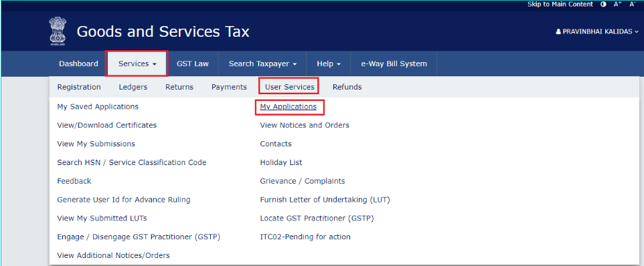The image size is (644, 266).
Task: Select the Refunds submenu tab
Action: [347, 87]
